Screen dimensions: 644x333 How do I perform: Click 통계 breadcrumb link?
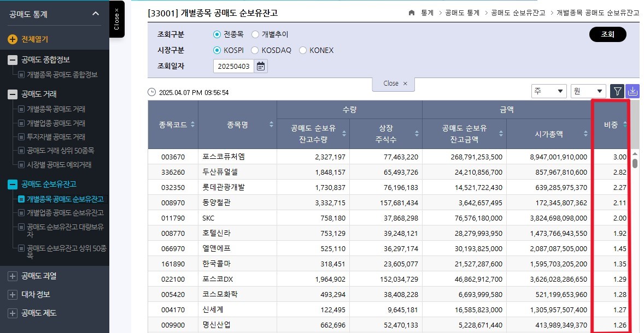[427, 13]
